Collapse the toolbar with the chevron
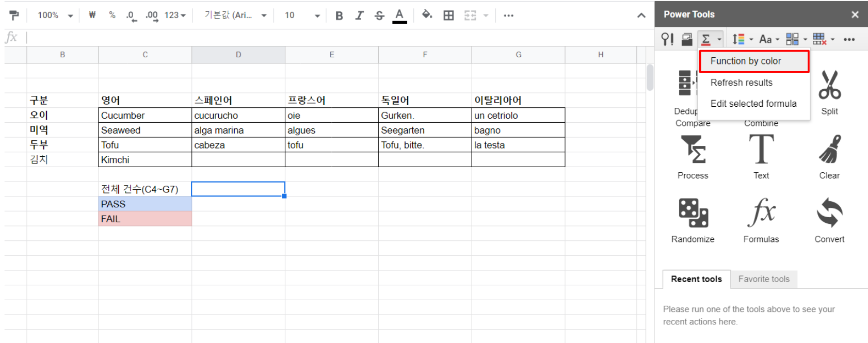868x343 pixels. pyautogui.click(x=641, y=15)
